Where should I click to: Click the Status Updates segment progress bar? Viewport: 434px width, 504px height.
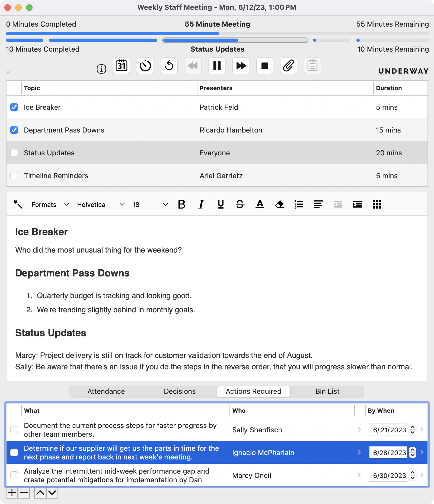point(235,40)
